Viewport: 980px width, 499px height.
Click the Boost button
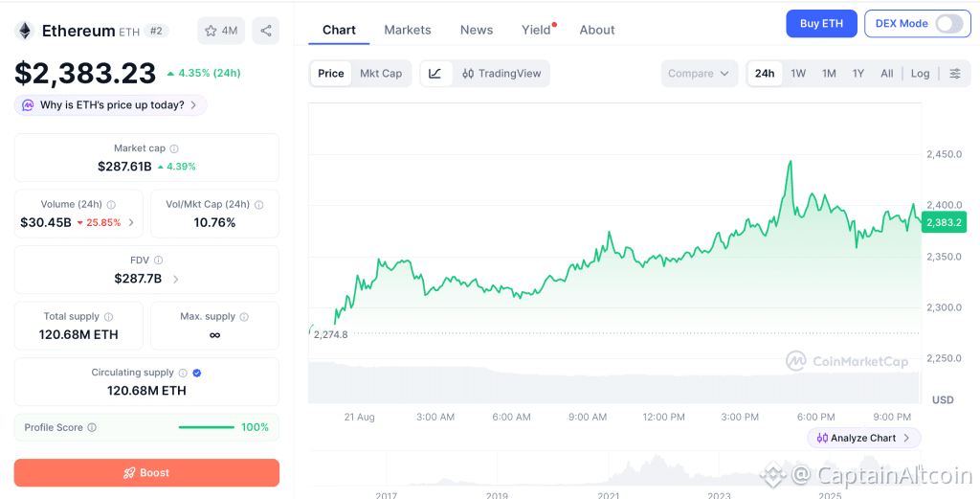point(146,473)
